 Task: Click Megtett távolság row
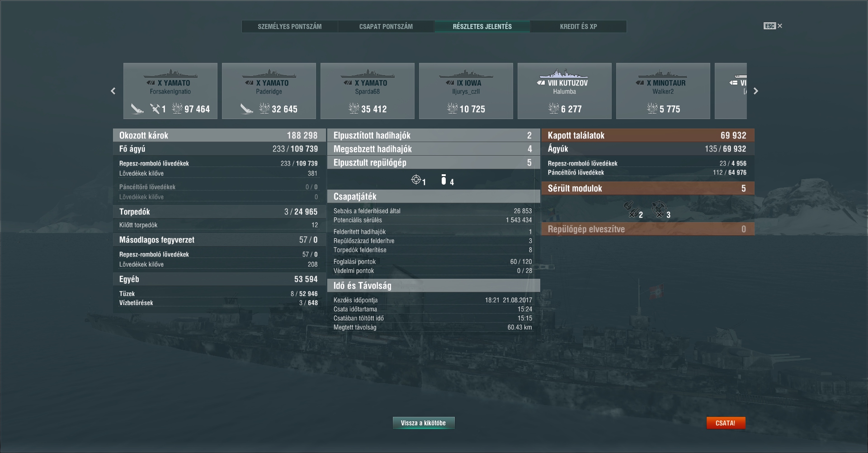[433, 327]
